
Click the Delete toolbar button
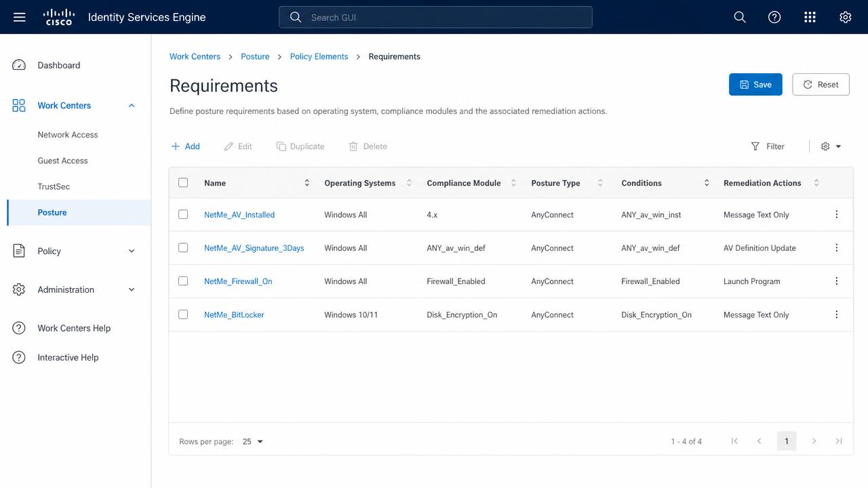(x=368, y=146)
